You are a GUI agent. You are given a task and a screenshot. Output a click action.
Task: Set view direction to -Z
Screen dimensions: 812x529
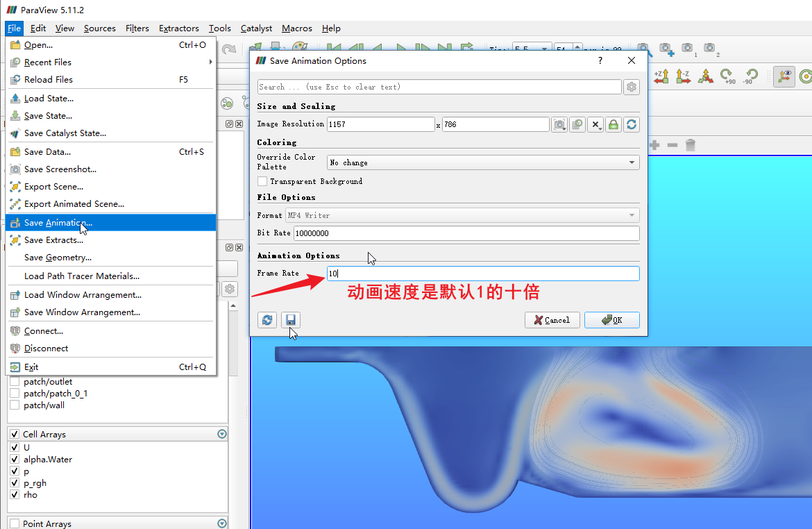pos(683,76)
